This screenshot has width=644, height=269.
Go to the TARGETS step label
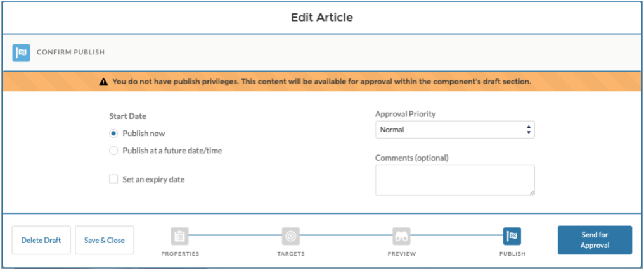(291, 254)
